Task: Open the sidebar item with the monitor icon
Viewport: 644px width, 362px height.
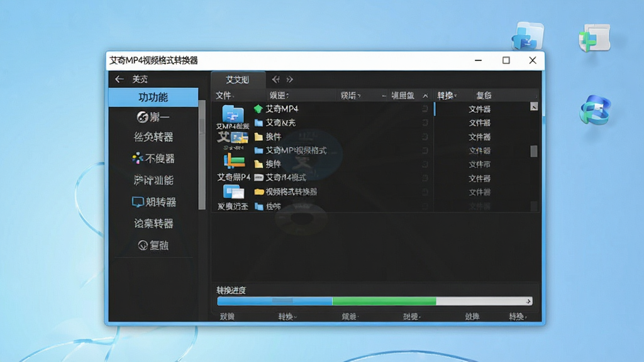Action: (153, 202)
